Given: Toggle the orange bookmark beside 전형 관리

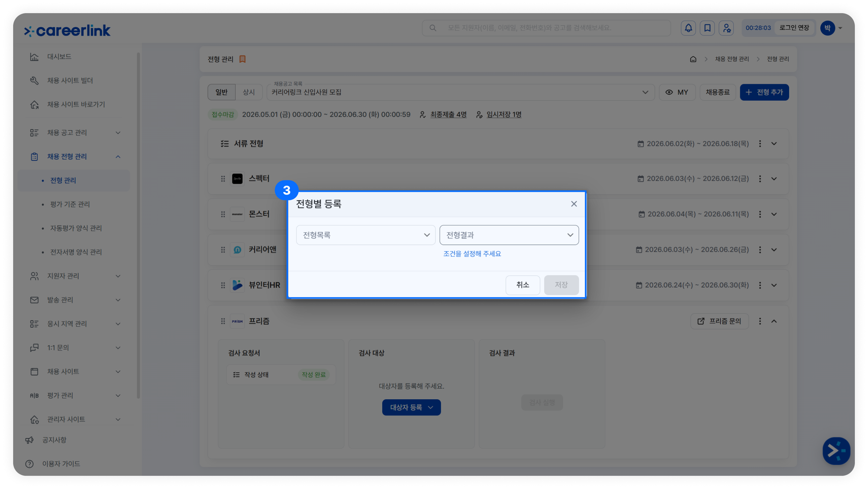Looking at the screenshot, I should tap(242, 59).
